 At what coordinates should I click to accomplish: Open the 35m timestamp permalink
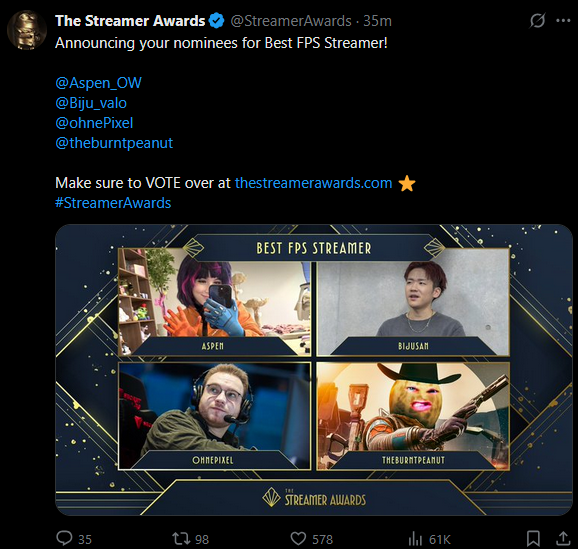377,21
